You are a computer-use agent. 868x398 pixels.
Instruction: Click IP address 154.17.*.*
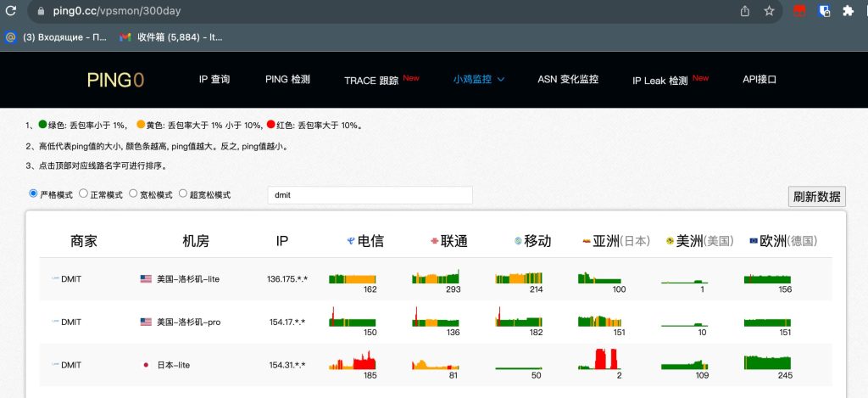(x=287, y=322)
